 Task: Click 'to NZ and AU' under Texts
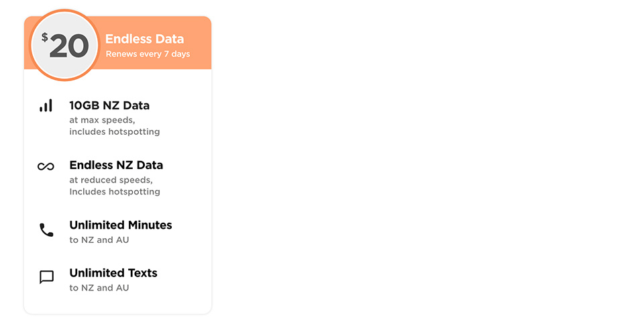[99, 288]
